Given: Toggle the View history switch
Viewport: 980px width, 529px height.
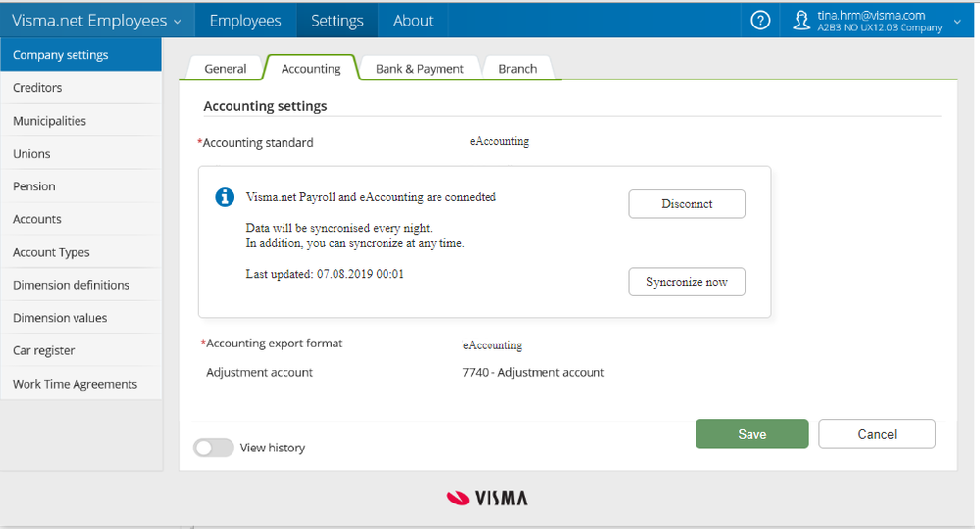Looking at the screenshot, I should 213,448.
